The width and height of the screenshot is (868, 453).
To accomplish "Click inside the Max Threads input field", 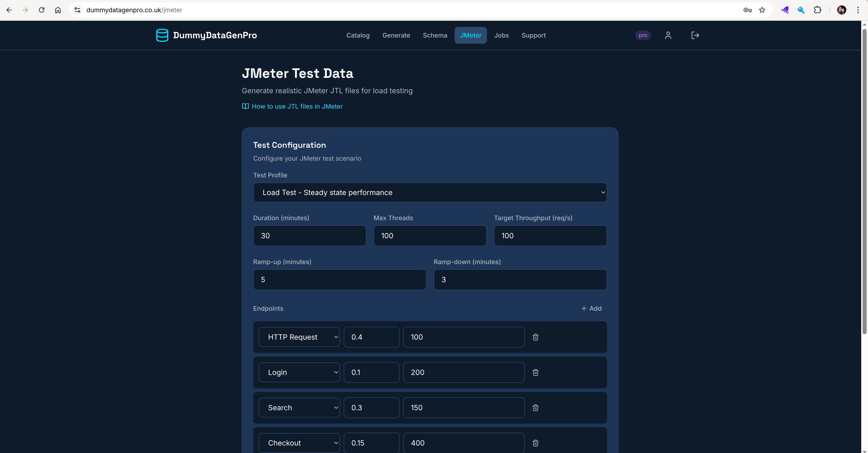I will (430, 236).
